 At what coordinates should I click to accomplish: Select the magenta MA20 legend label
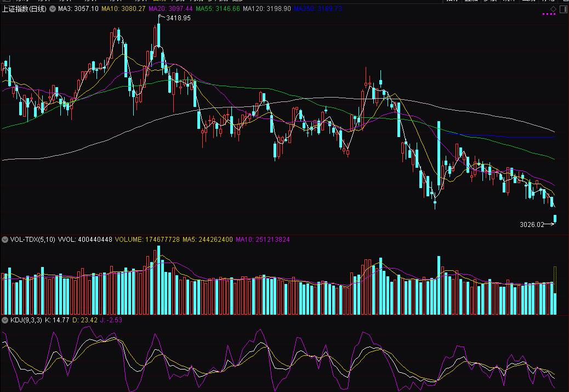click(x=170, y=9)
